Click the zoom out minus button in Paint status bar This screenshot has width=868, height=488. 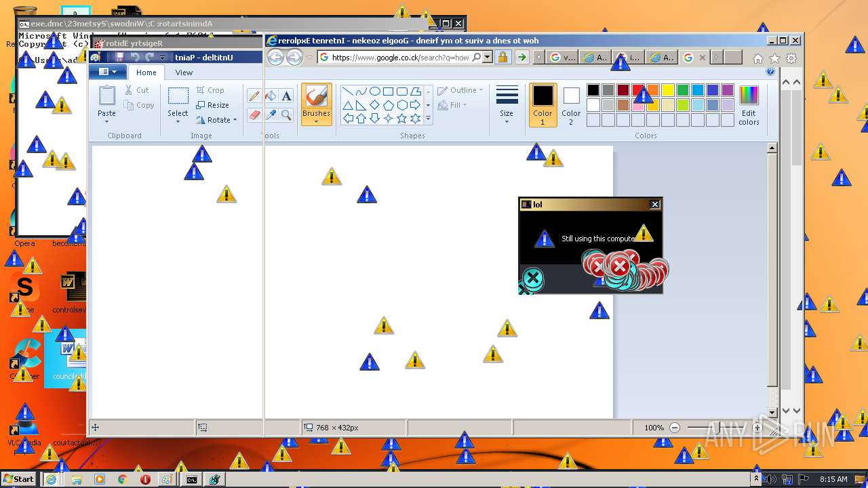tap(674, 428)
